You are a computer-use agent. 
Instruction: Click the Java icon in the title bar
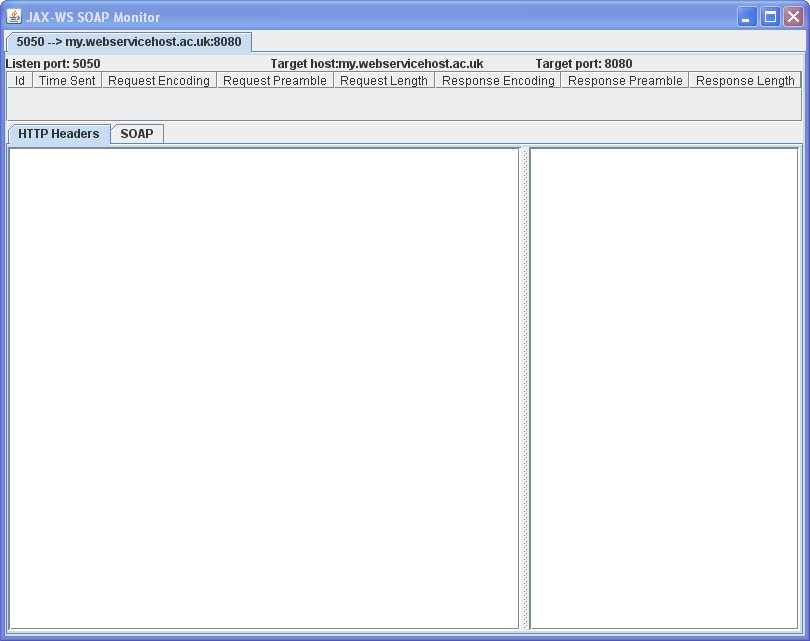(x=14, y=17)
